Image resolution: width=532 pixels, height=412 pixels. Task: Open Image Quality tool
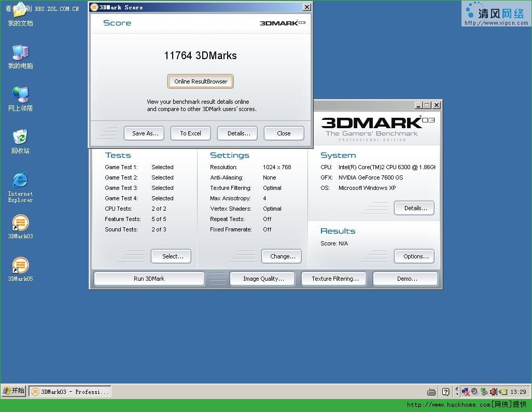click(x=262, y=279)
